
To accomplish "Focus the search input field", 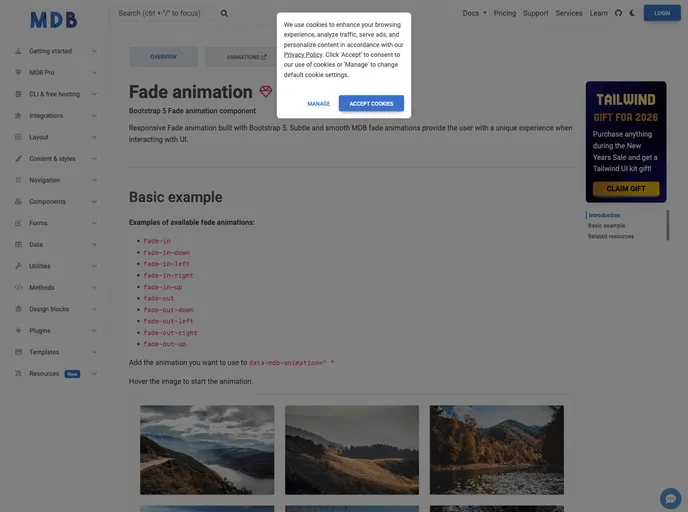I will click(167, 13).
